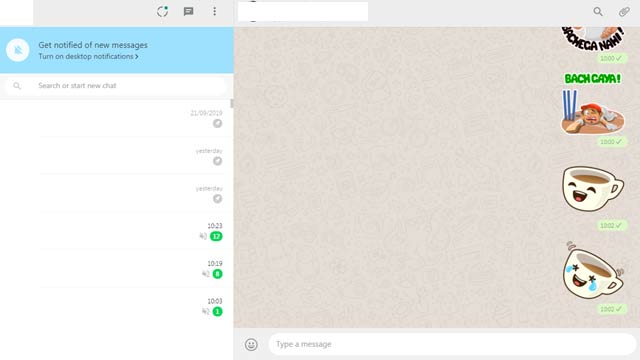The image size is (640, 360).
Task: Click the search icon in chat header
Action: click(x=598, y=11)
